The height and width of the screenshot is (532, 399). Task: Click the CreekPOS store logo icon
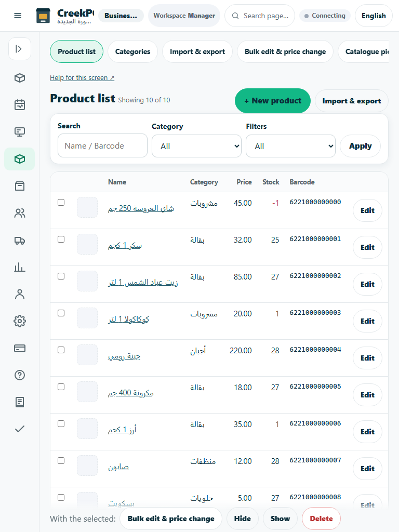click(x=43, y=16)
